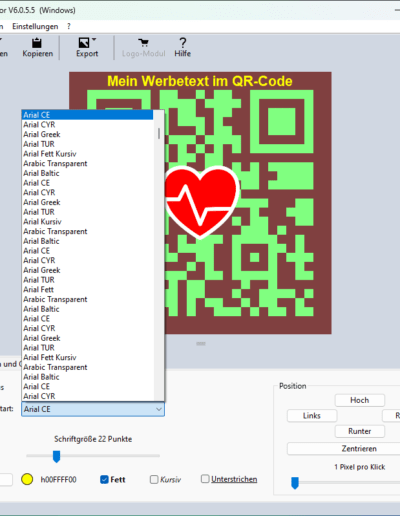The width and height of the screenshot is (400, 516).
Task: Click the font list scrollbar thumb
Action: 159,134
